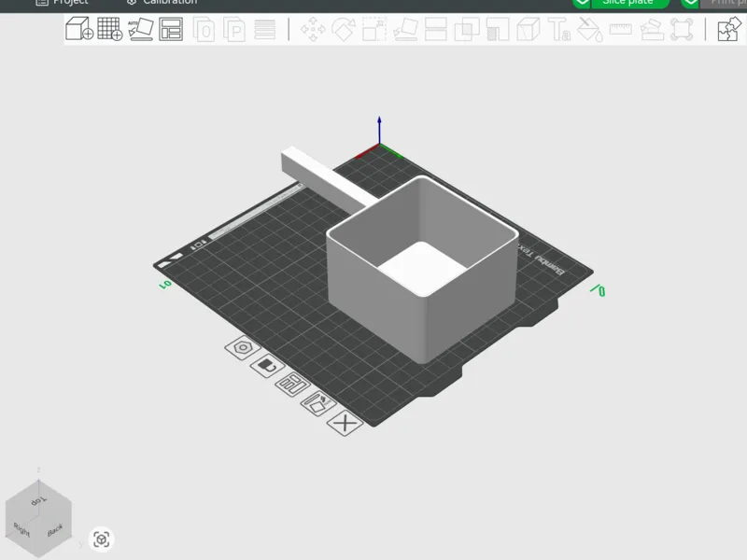The image size is (747, 560).
Task: Click the Add object cube icon
Action: click(x=79, y=29)
